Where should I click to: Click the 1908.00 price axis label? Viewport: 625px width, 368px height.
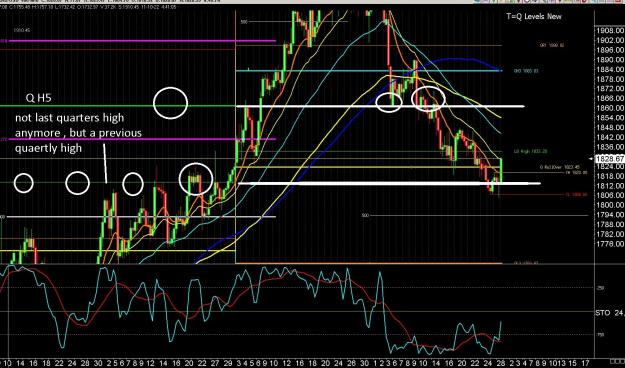point(610,31)
